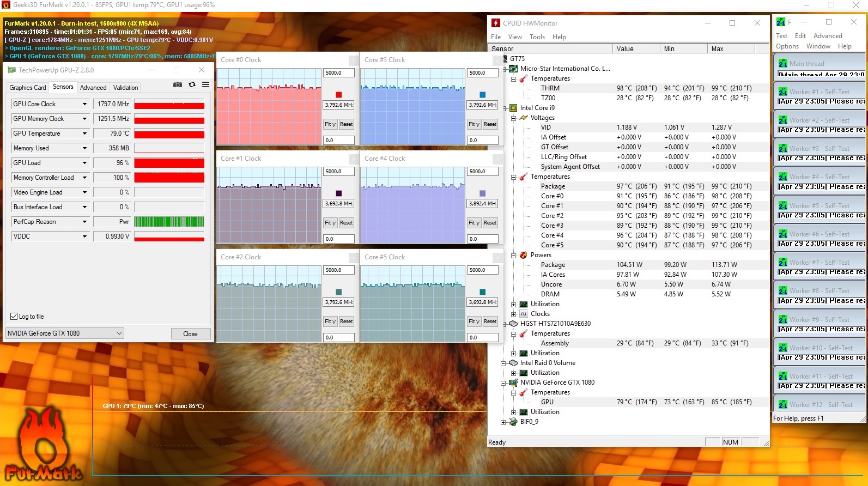
Task: Click the red color swatch in Core #0 Clock
Action: pos(338,95)
